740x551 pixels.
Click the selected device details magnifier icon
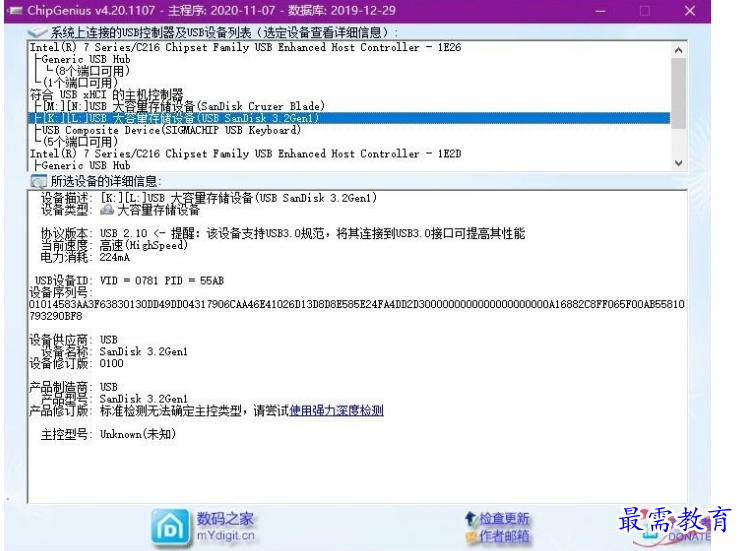click(x=38, y=181)
